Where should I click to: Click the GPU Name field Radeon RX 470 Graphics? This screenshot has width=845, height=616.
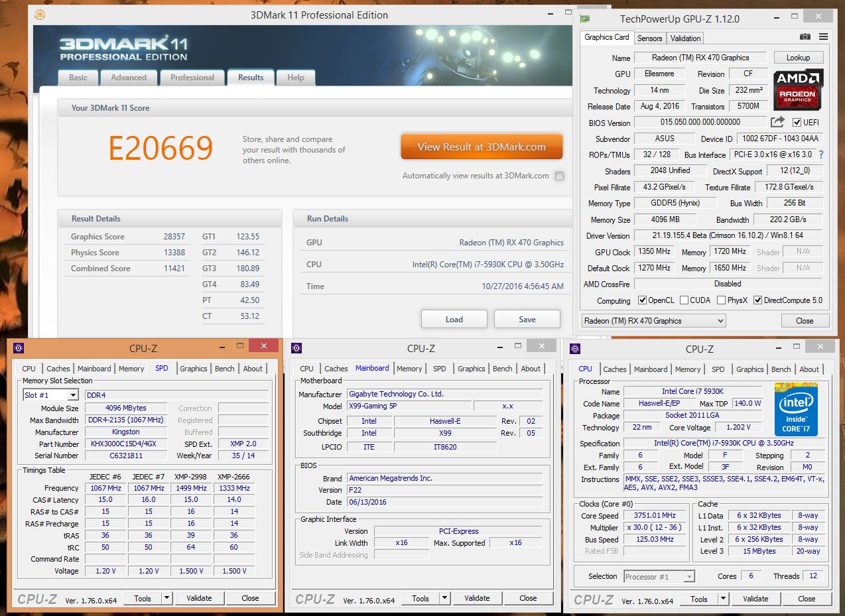(700, 58)
